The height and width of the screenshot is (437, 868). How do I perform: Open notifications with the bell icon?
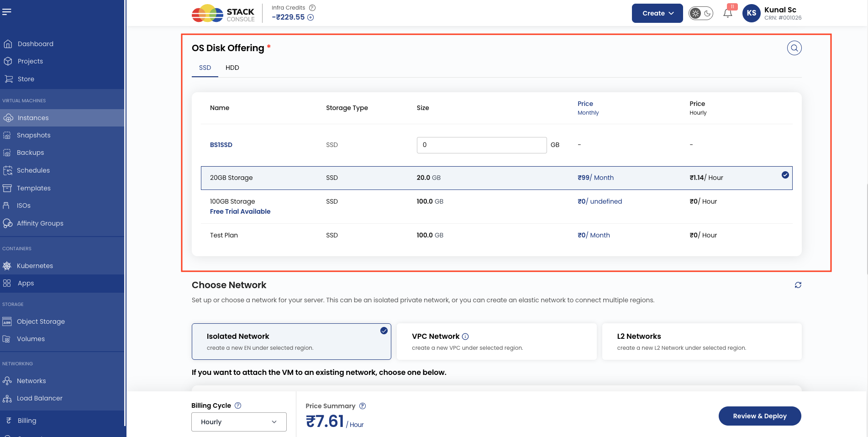click(x=728, y=13)
